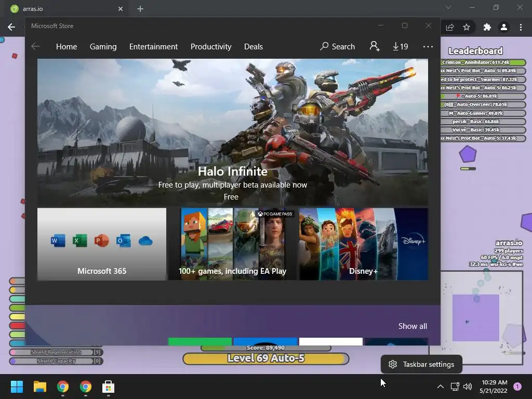The width and height of the screenshot is (532, 399).
Task: Click the Show all link
Action: click(413, 326)
